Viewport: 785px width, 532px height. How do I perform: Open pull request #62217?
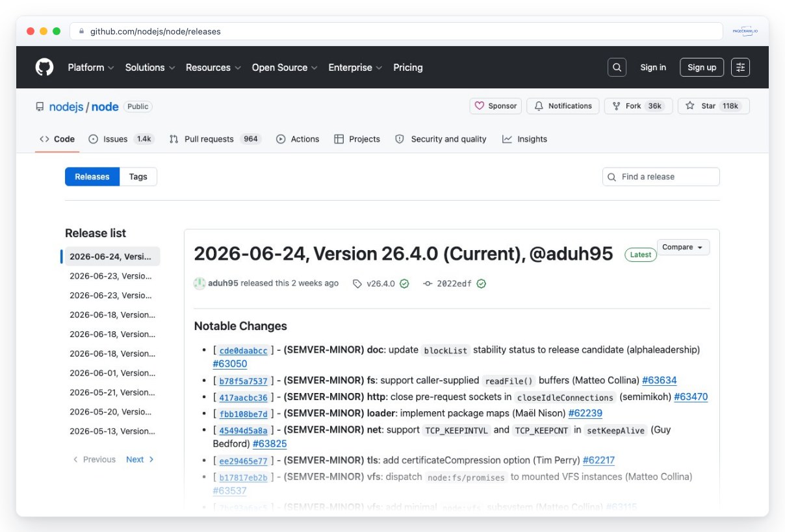click(598, 460)
